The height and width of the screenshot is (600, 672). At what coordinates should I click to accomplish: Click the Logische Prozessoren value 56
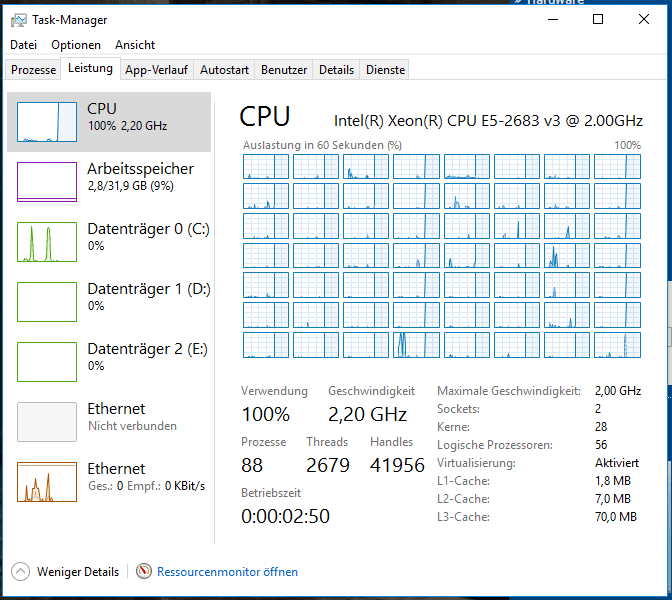click(x=601, y=445)
